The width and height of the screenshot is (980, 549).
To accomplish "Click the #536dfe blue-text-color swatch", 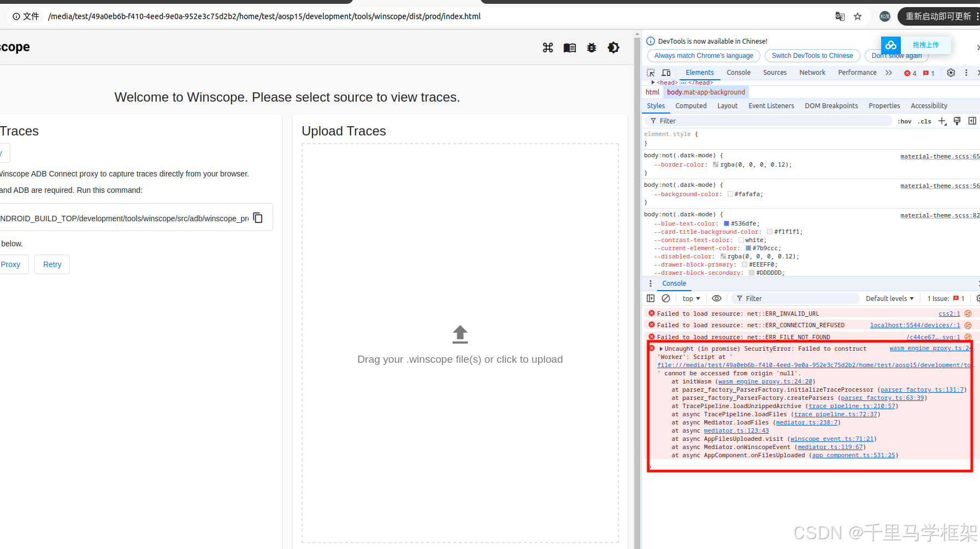I will 727,223.
